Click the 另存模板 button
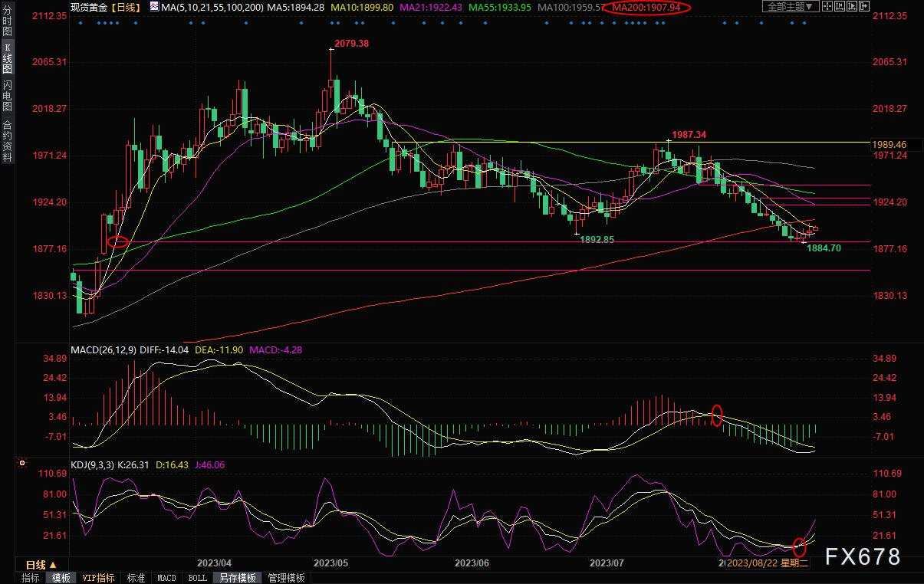This screenshot has height=584, width=924. pyautogui.click(x=238, y=578)
